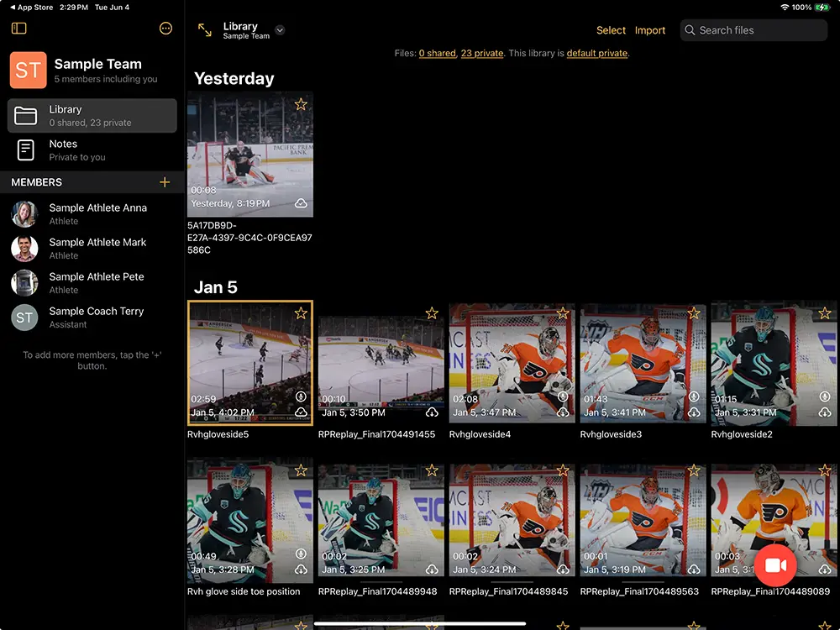Select member Sample Coach Terry
Viewport: 840px width, 630px height.
pyautogui.click(x=92, y=318)
